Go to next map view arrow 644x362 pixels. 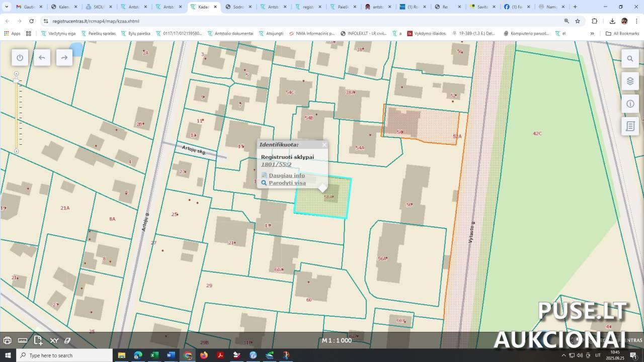(64, 58)
